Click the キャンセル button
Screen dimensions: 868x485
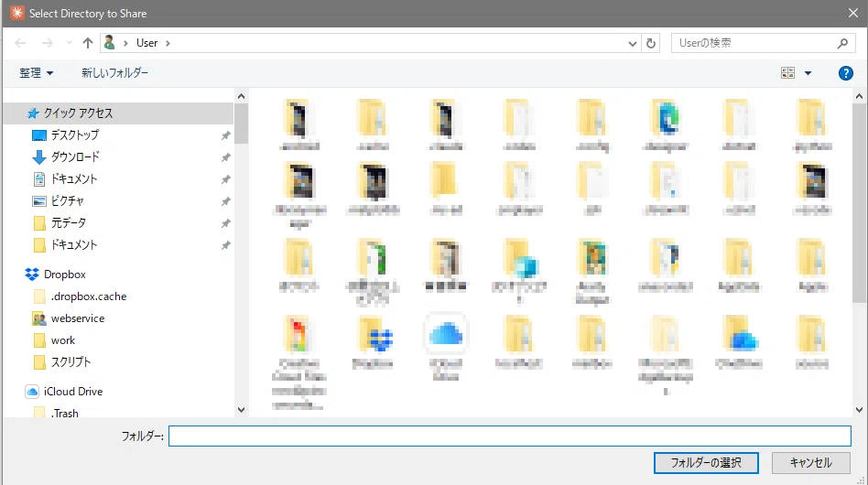(x=810, y=463)
